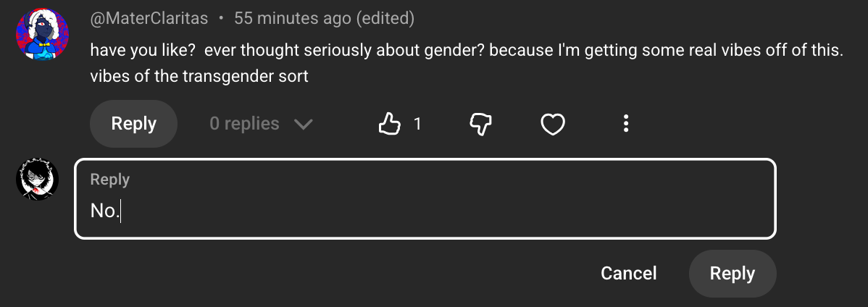
Task: Open the @MaterClaritas channel link
Action: point(149,19)
